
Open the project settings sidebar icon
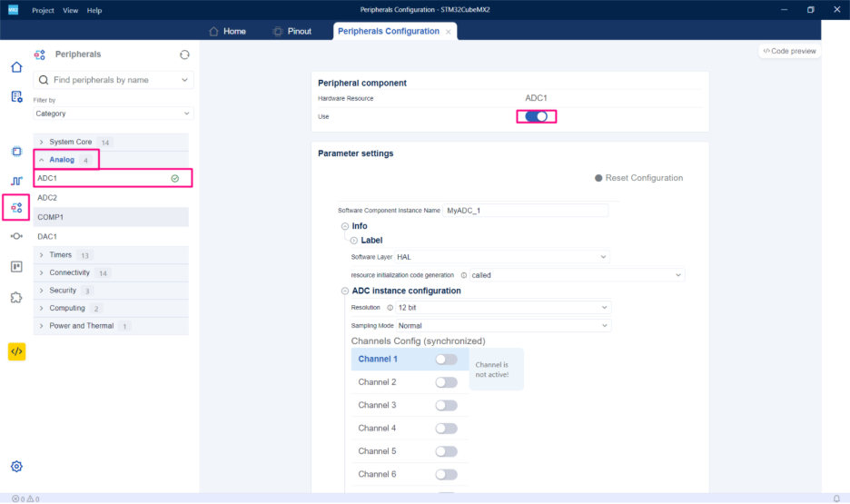pos(16,97)
